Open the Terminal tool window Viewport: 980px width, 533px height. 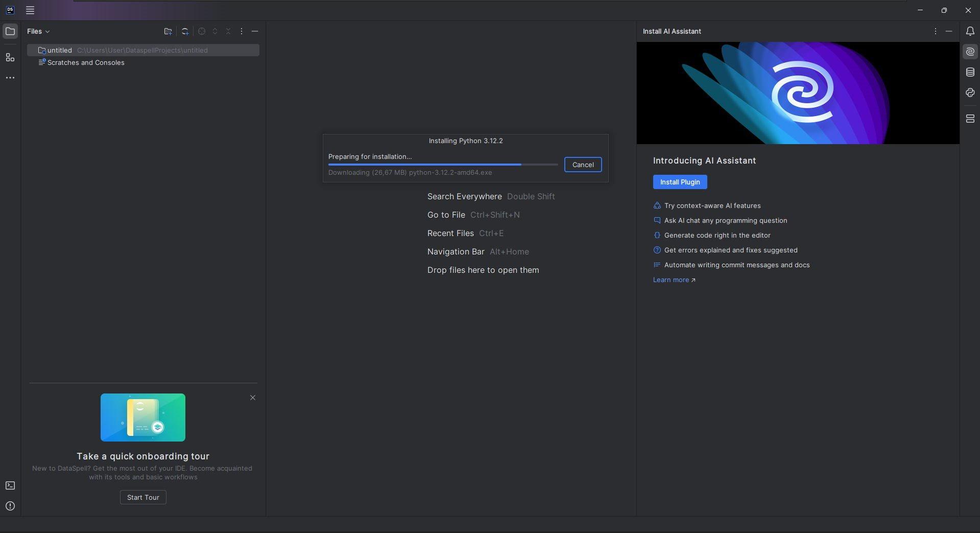[x=10, y=485]
